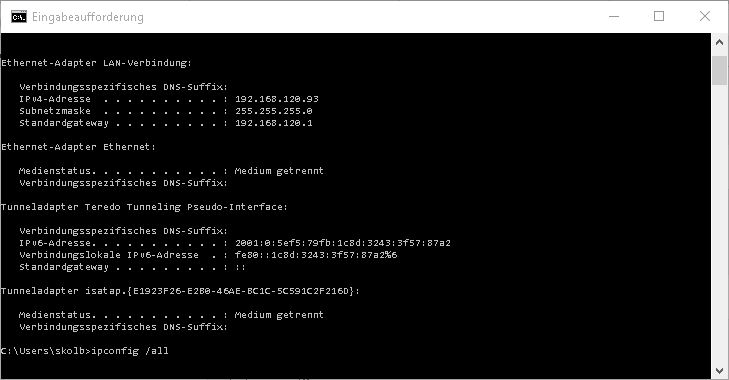Maximize the Eingabeaufforderung window
Screen dimensions: 729x380
pos(659,16)
